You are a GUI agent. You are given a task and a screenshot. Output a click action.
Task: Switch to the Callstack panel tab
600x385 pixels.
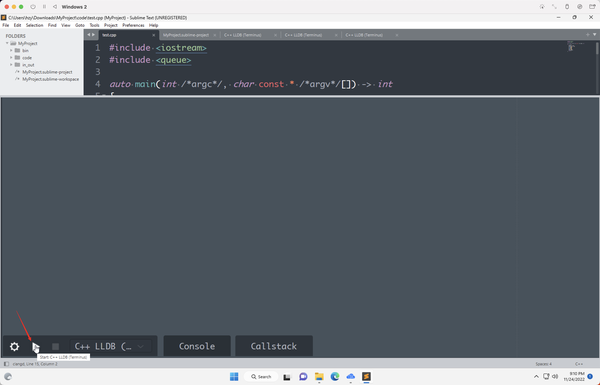[x=274, y=346]
